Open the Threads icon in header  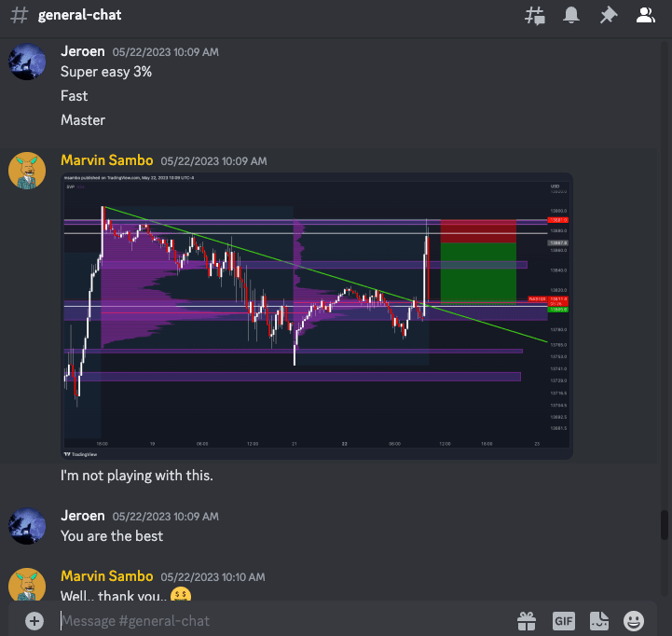(x=535, y=16)
